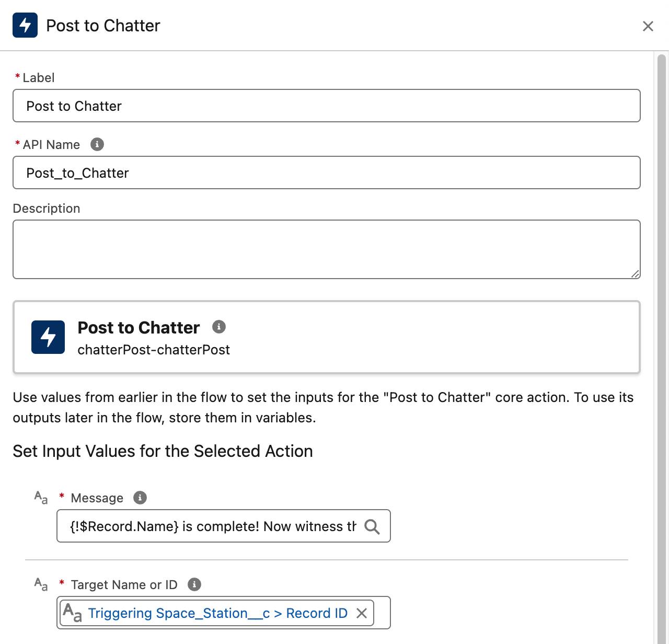Edit the API Name input field

327,172
